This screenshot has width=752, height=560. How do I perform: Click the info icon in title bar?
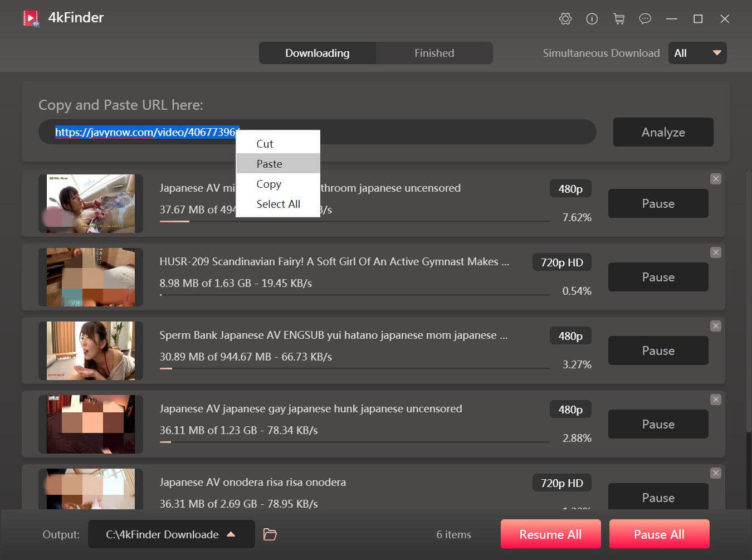click(x=592, y=19)
